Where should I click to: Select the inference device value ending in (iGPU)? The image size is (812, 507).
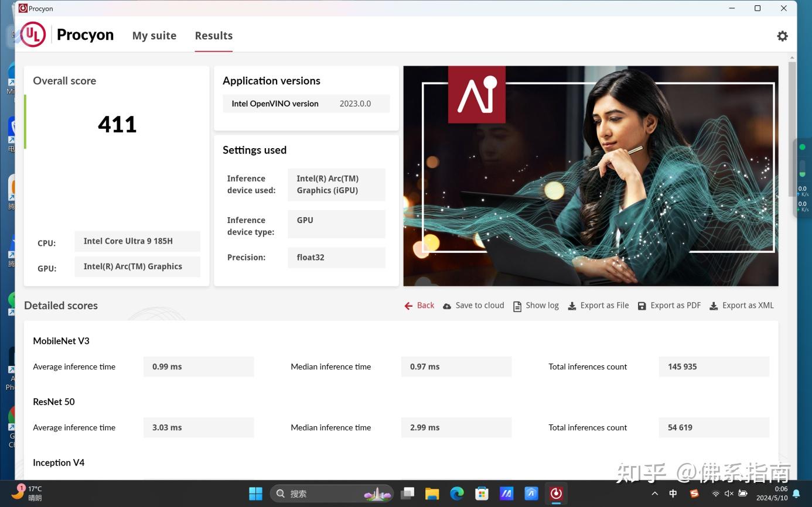pos(336,184)
